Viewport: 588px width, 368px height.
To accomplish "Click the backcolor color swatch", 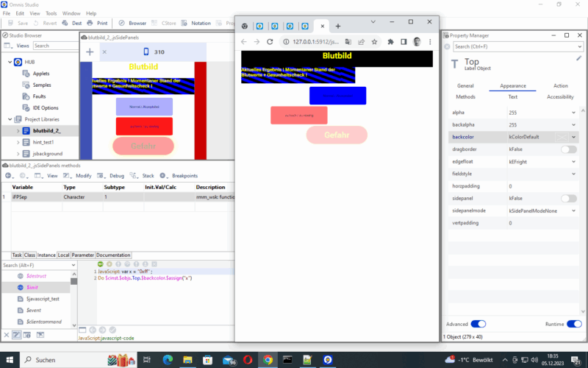I will [560, 137].
